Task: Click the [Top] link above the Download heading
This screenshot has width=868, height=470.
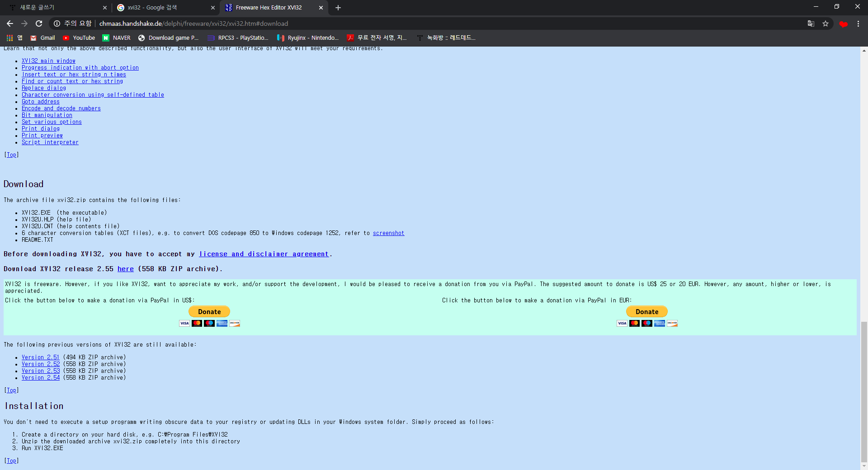Action: click(x=11, y=155)
